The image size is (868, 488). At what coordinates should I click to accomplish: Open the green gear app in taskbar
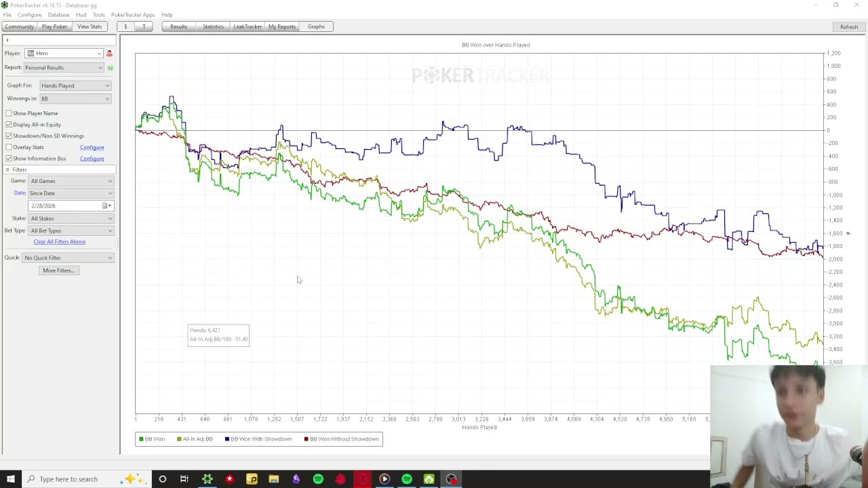coord(208,479)
